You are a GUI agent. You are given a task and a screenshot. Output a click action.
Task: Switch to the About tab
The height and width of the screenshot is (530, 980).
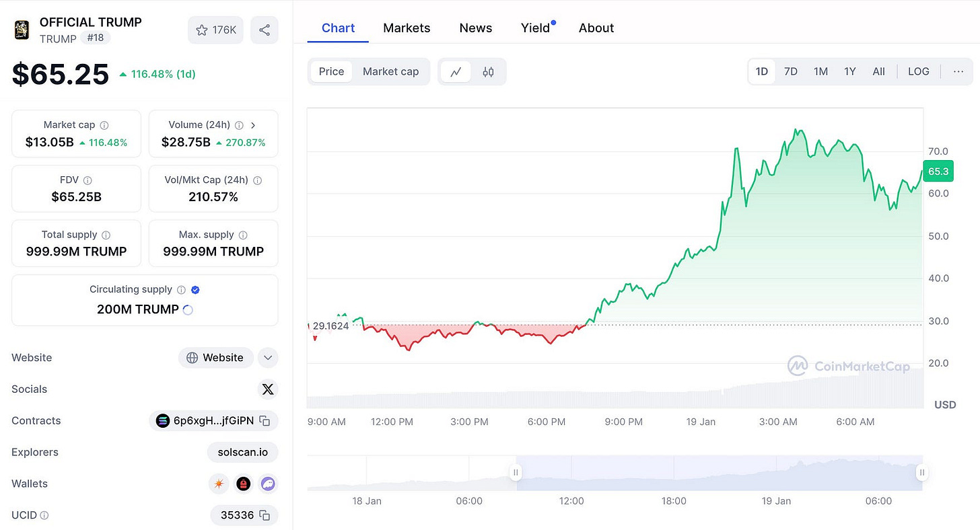point(596,28)
